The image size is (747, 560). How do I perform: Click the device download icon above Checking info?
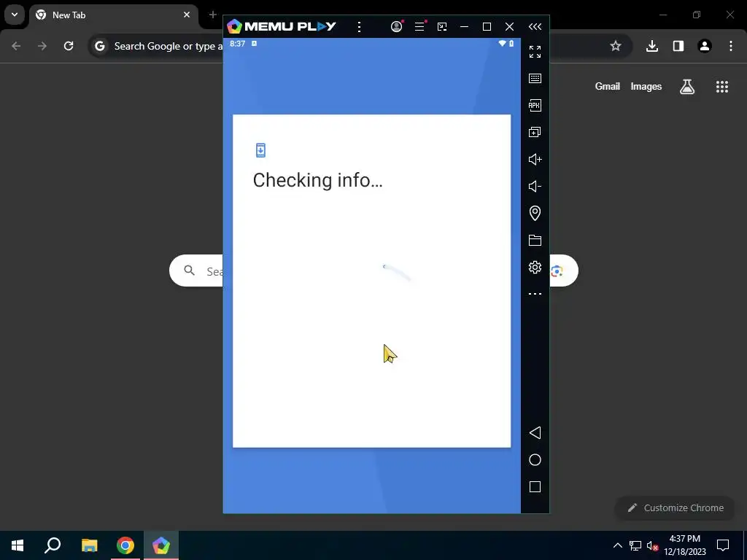(260, 150)
